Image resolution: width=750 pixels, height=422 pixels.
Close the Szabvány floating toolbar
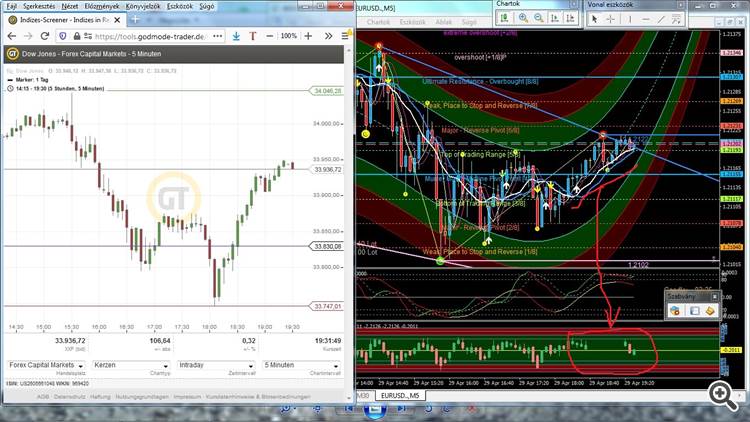pyautogui.click(x=715, y=297)
